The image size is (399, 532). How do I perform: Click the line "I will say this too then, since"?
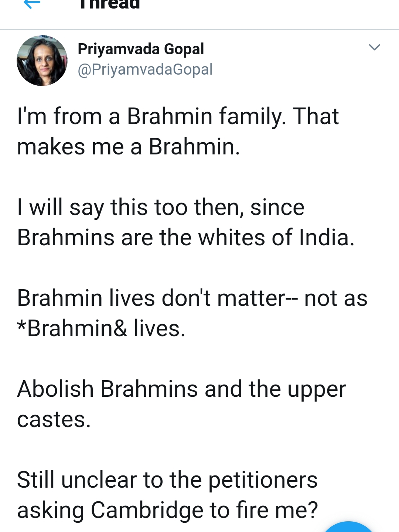pyautogui.click(x=161, y=207)
